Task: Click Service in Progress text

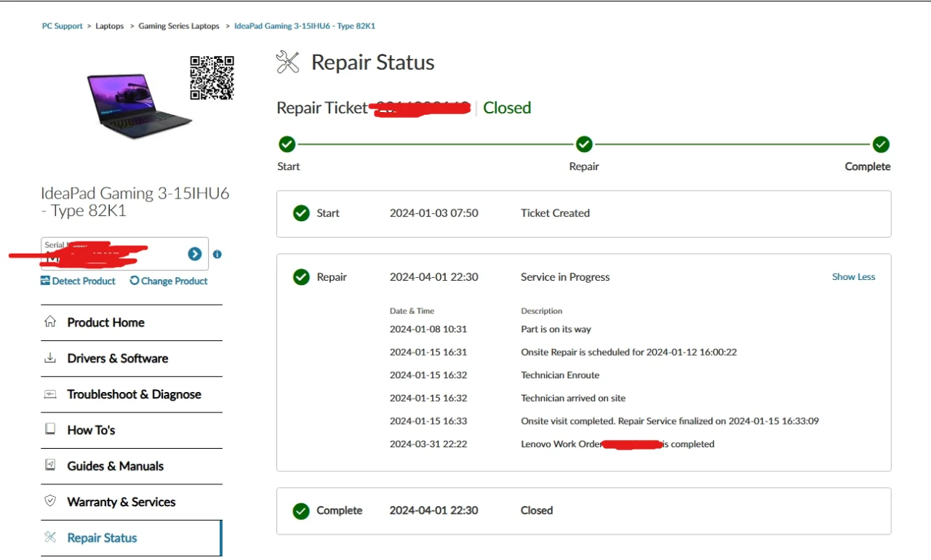Action: click(565, 277)
